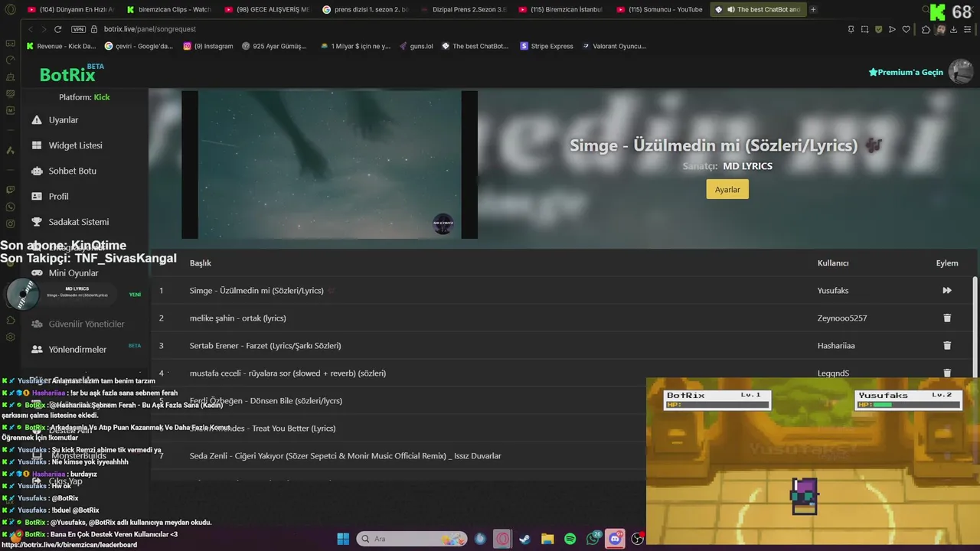Skip the Simge song with fast-forward icon
The width and height of the screenshot is (980, 551).
click(x=947, y=290)
